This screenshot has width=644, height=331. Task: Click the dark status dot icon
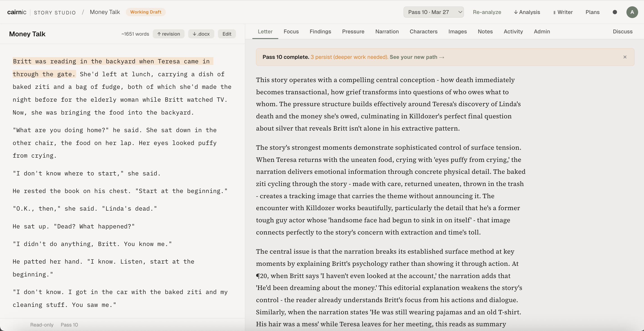(x=615, y=12)
